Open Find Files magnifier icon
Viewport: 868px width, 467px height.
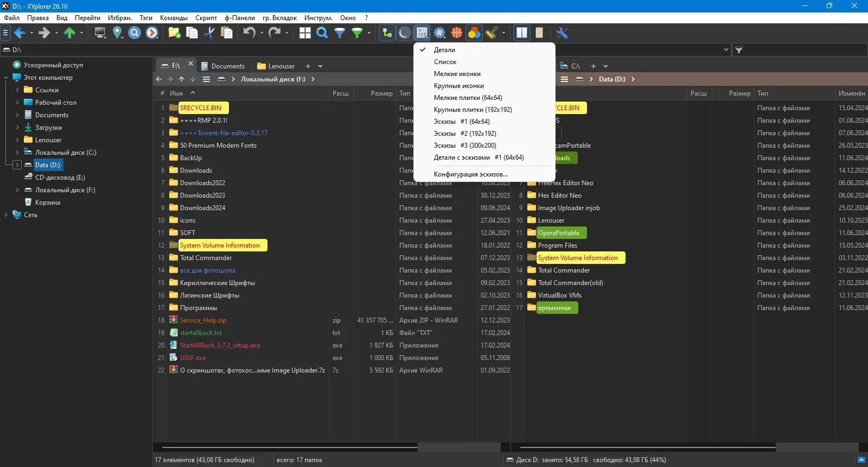[x=322, y=33]
